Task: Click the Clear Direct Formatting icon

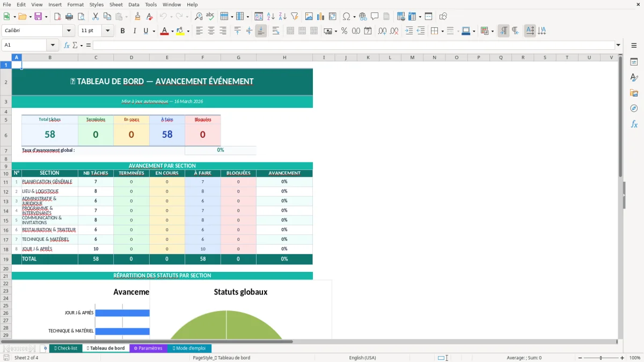Action: (x=150, y=17)
